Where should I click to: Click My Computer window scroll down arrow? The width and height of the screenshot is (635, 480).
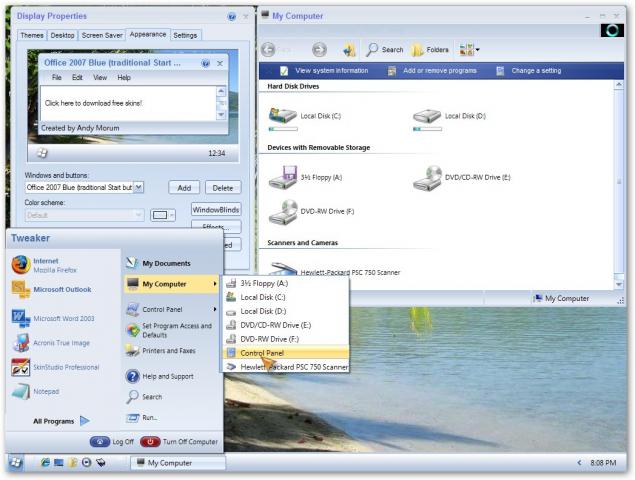[619, 284]
